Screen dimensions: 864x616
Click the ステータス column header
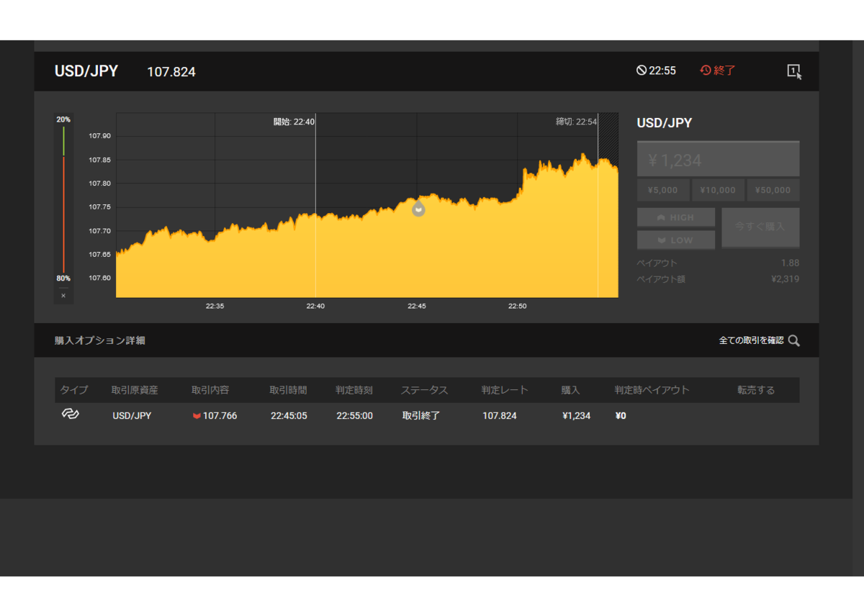pos(424,390)
